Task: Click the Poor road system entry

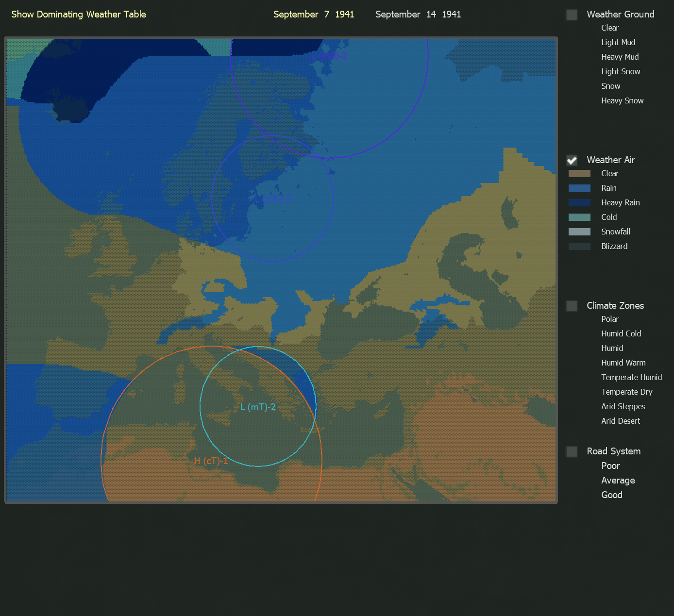Action: pos(611,466)
